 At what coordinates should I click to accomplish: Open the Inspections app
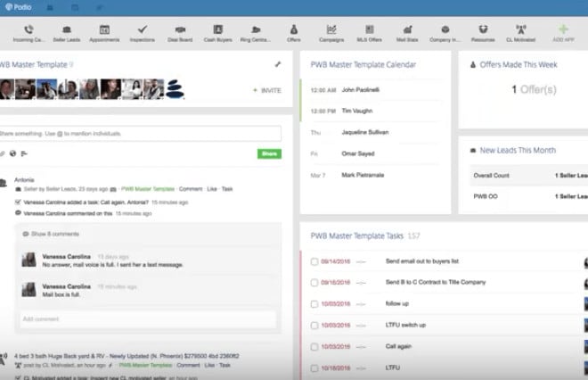pyautogui.click(x=143, y=33)
